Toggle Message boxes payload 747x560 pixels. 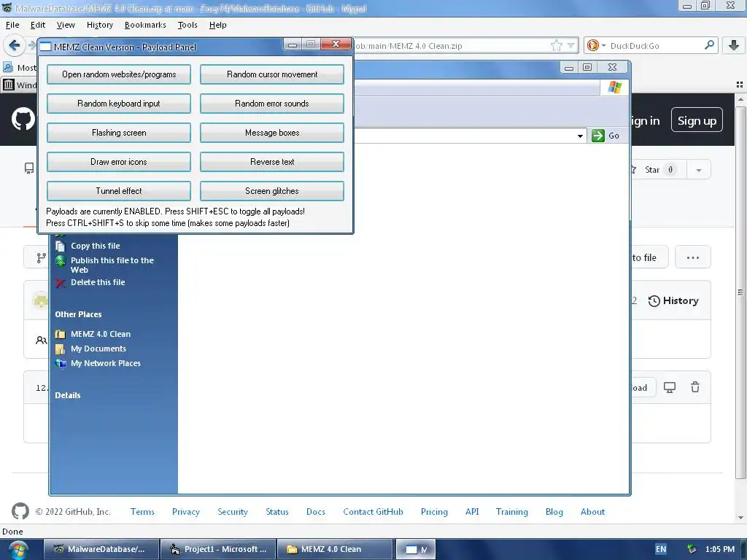(x=272, y=133)
